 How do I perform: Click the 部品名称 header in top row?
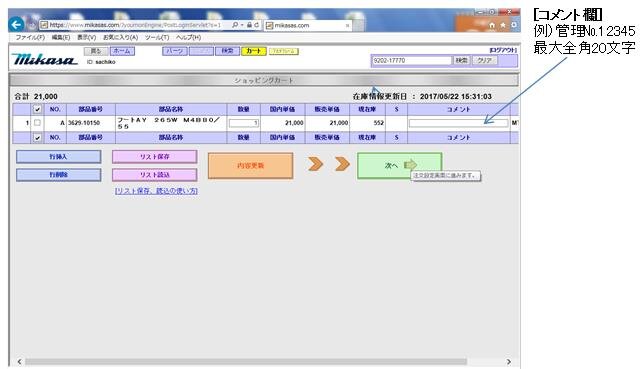point(171,109)
